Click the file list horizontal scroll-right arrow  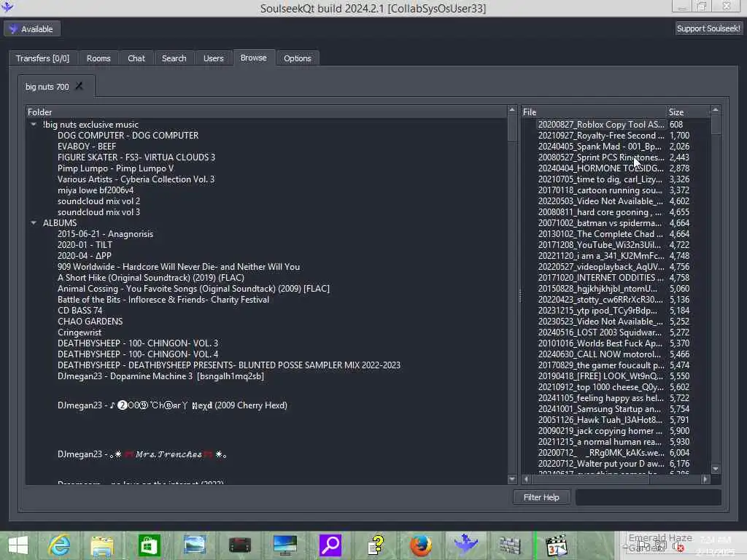click(705, 479)
